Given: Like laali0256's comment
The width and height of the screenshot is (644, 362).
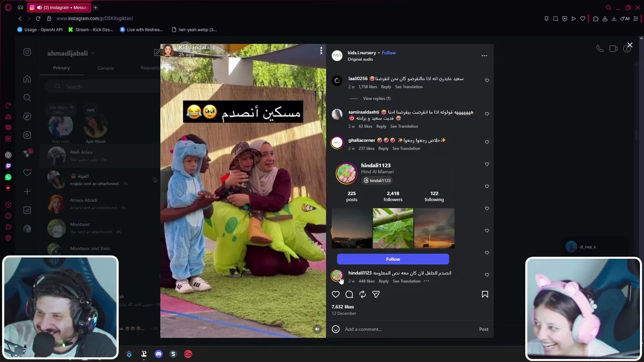Looking at the screenshot, I should point(487,80).
